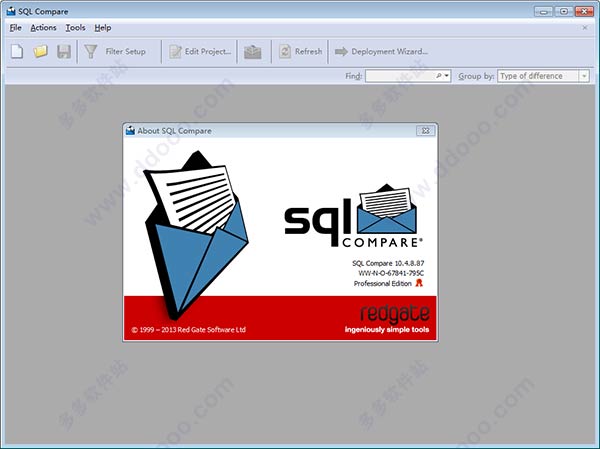Viewport: 600px width, 449px height.
Task: Open the Tools menu
Action: coord(75,28)
